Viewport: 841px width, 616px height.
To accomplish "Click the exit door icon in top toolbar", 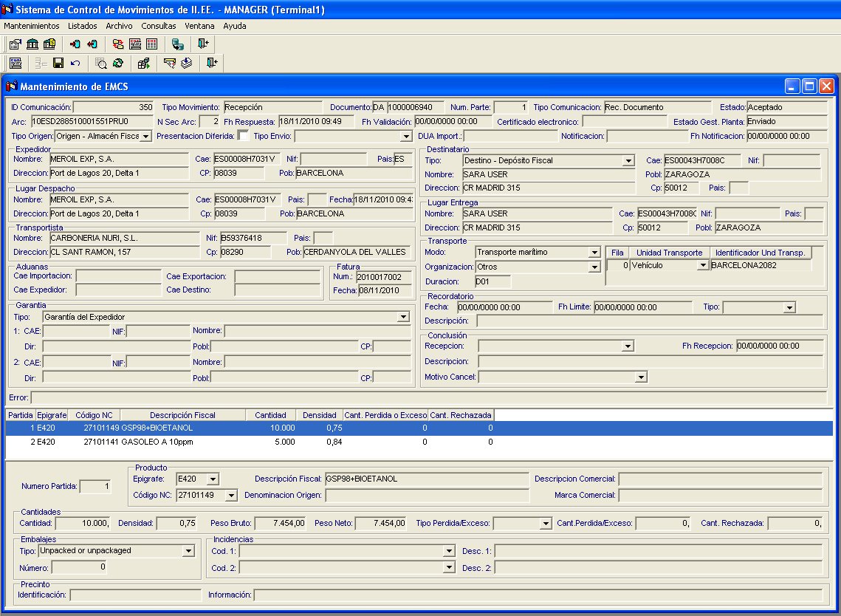I will click(204, 44).
